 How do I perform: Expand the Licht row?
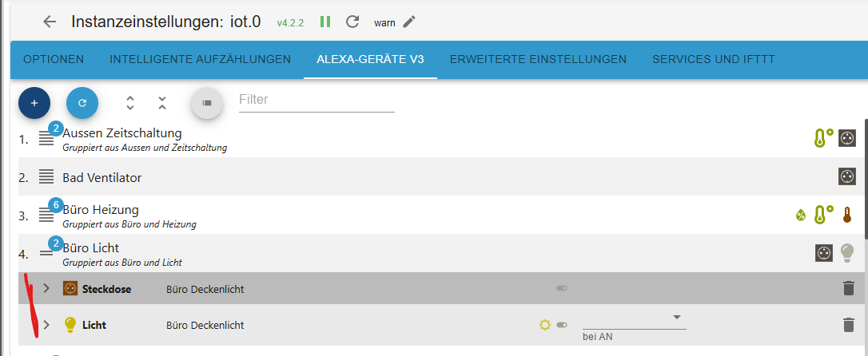[46, 325]
